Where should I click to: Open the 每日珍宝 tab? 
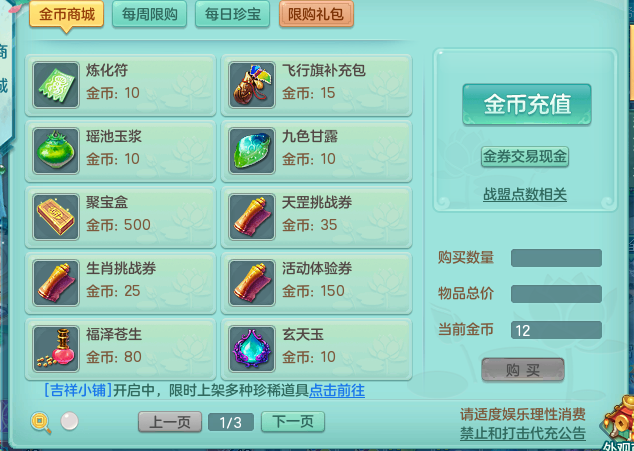coord(232,15)
